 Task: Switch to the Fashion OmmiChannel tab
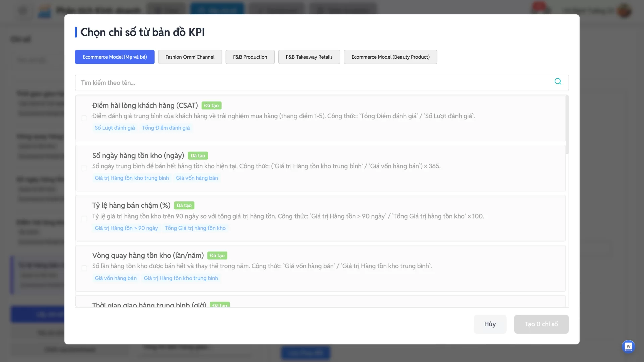click(190, 57)
